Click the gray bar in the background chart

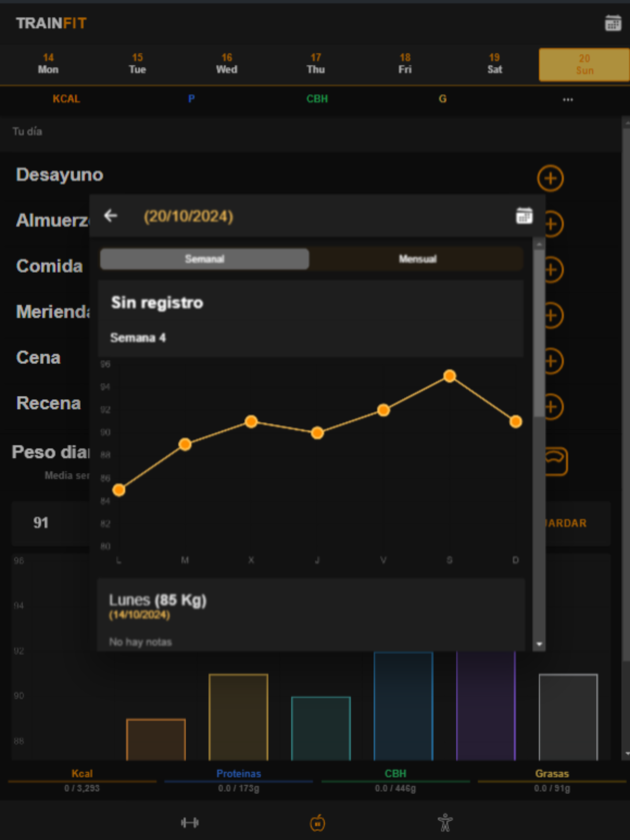coord(568,717)
